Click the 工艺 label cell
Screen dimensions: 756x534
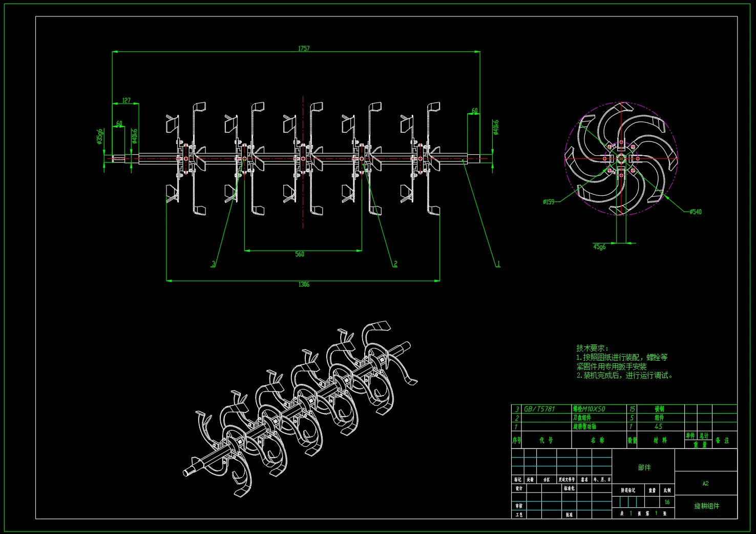tap(519, 515)
